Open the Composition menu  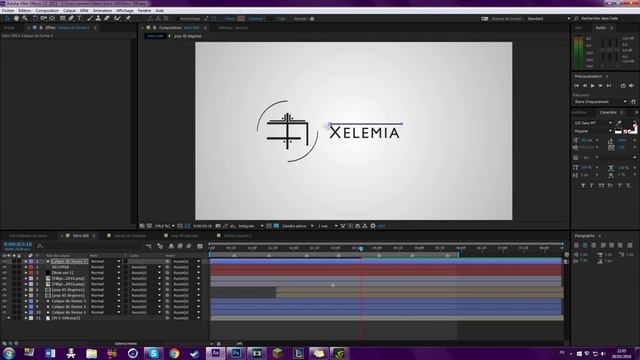47,11
